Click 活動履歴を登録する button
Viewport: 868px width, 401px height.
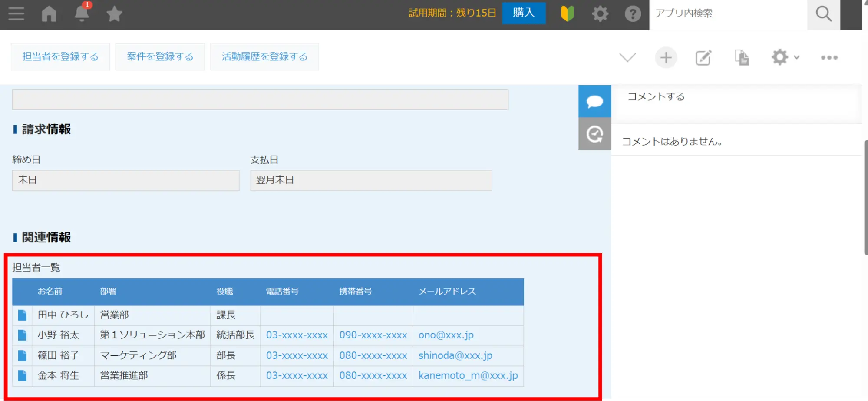pyautogui.click(x=264, y=56)
